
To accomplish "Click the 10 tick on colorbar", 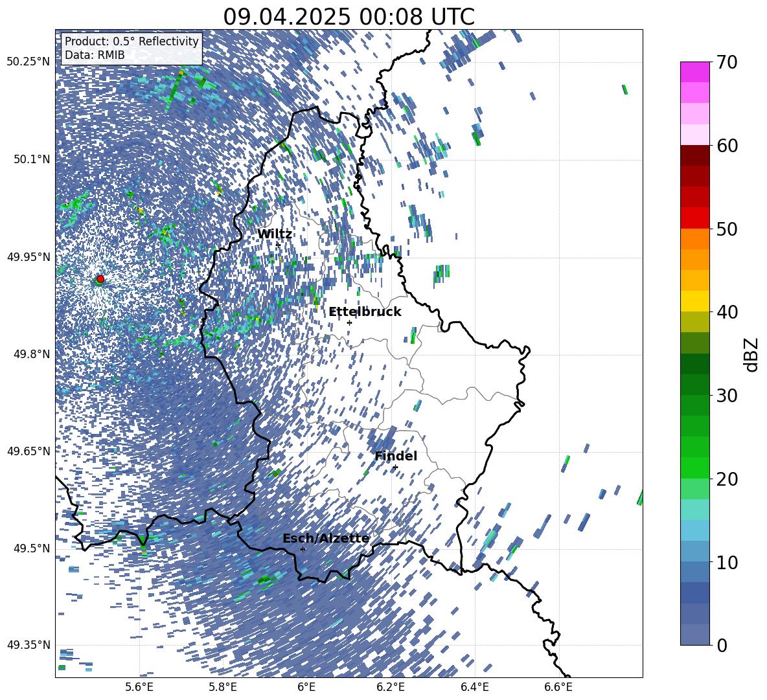I will 727,563.
